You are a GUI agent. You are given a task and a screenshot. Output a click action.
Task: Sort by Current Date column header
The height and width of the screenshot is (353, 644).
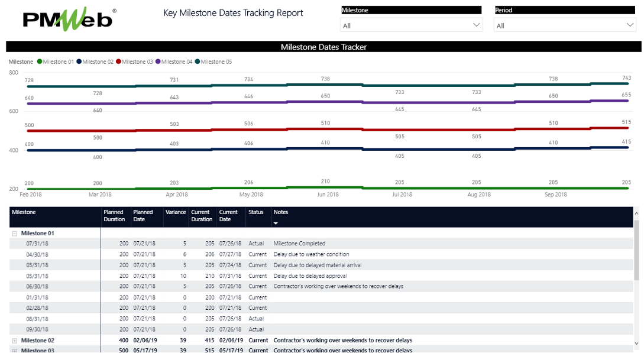click(228, 216)
